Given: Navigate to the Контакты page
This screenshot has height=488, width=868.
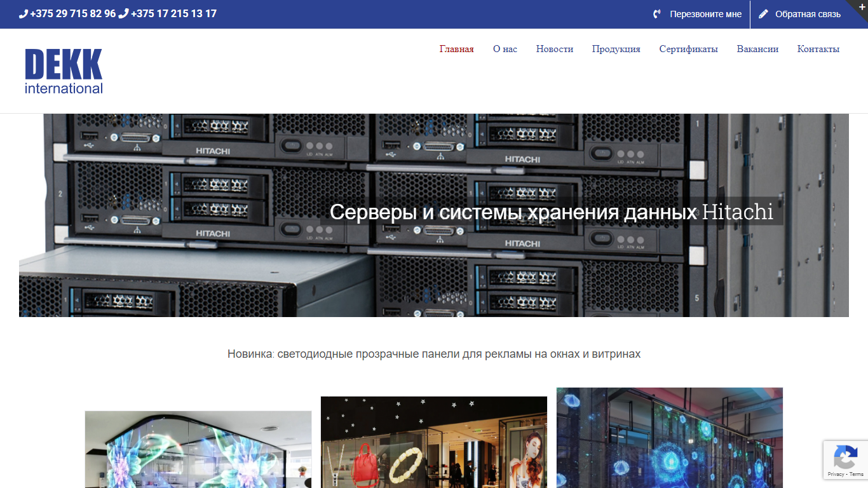Looking at the screenshot, I should coord(818,49).
